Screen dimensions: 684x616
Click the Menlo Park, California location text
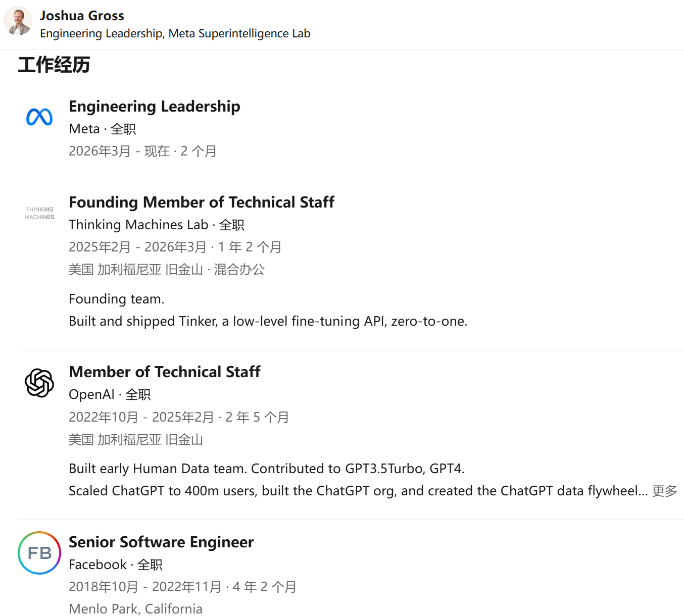(x=135, y=609)
